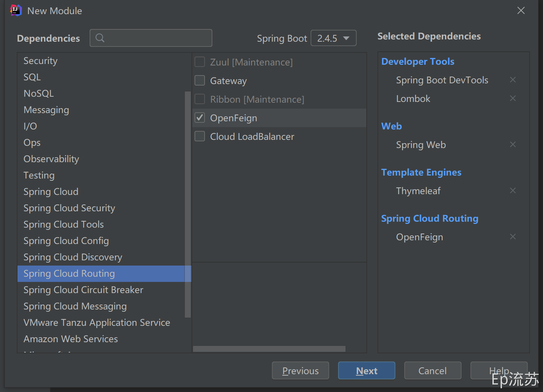Screen dimensions: 543x392
Task: Click the Next button
Action: point(367,371)
